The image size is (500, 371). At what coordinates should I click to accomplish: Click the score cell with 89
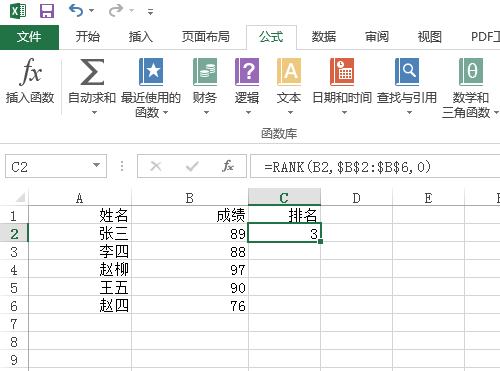pos(190,233)
